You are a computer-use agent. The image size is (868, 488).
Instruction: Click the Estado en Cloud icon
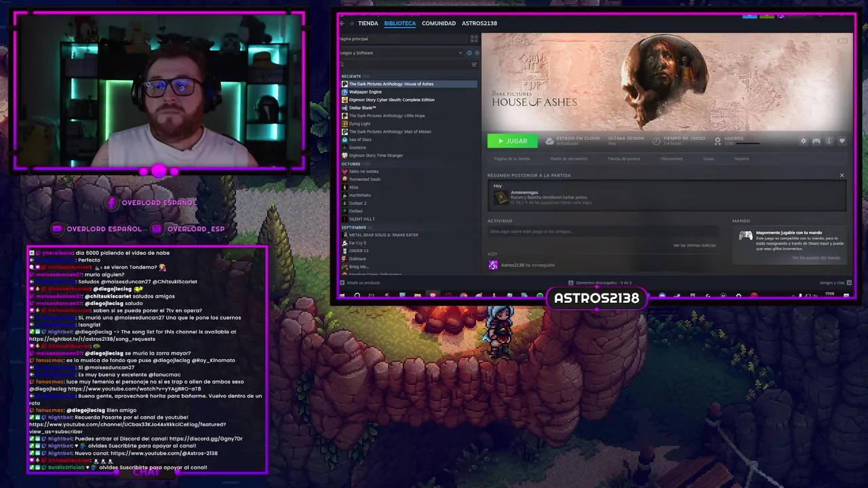click(549, 141)
